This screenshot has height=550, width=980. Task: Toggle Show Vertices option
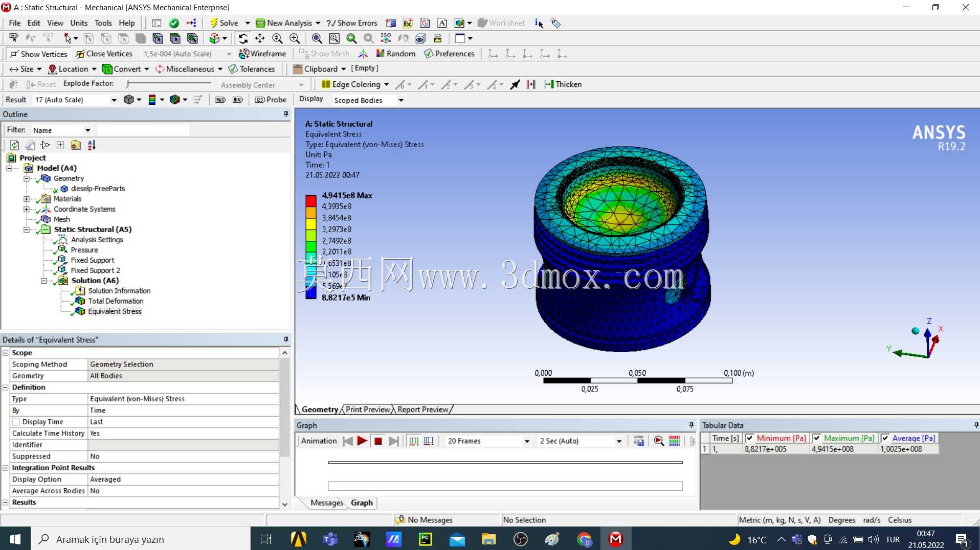pyautogui.click(x=38, y=54)
